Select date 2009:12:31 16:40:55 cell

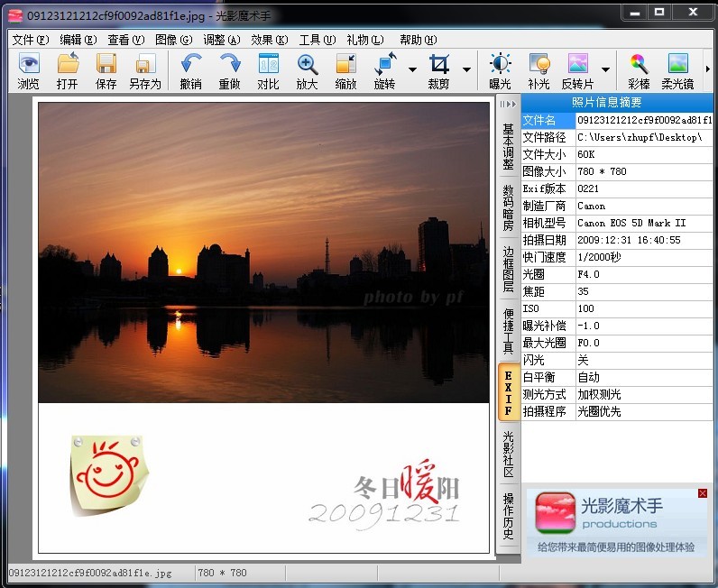click(644, 240)
